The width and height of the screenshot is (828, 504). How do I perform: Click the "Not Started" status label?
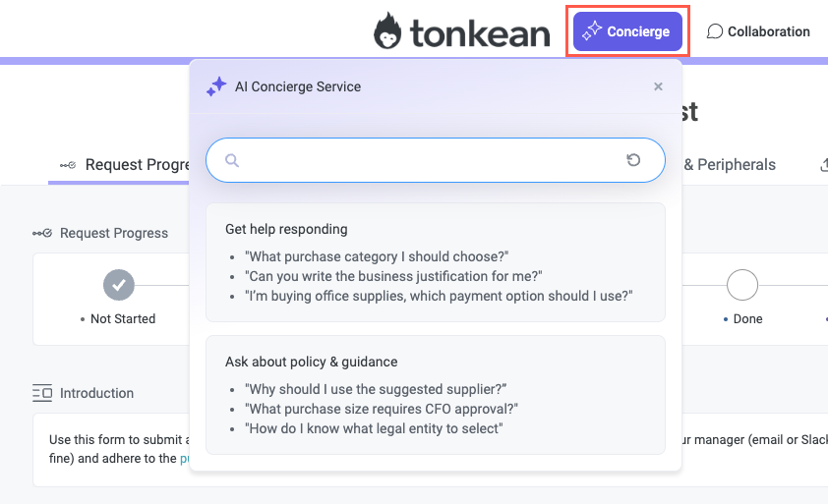[x=123, y=318]
